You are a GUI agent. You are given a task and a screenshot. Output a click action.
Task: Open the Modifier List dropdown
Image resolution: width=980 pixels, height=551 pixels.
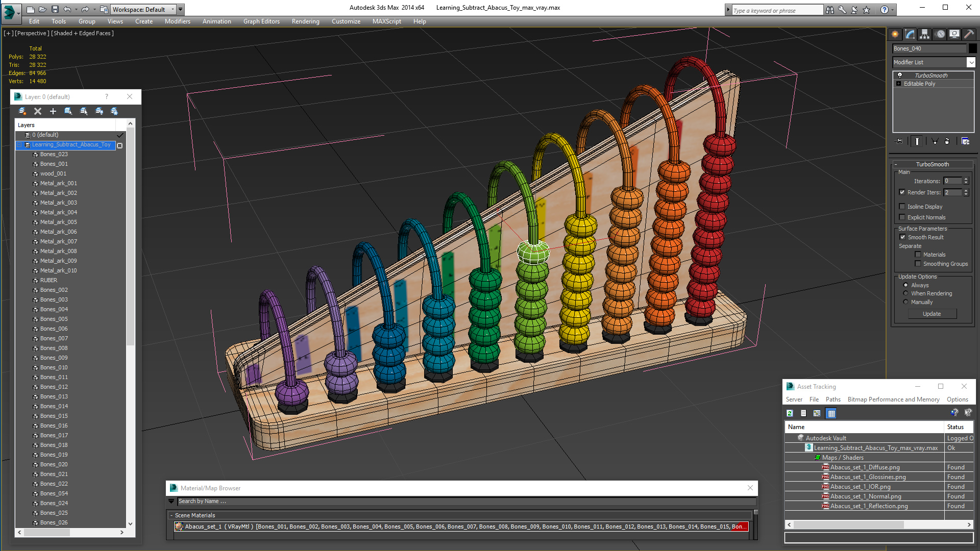971,62
